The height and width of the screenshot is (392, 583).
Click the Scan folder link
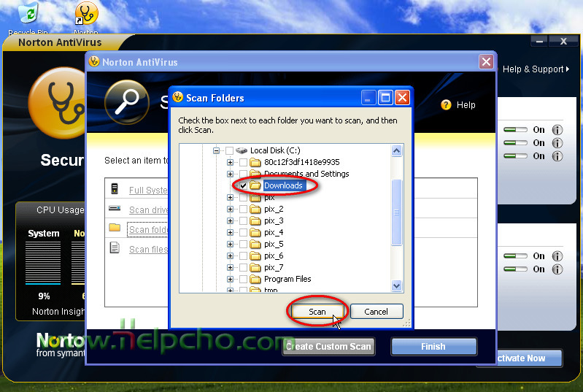147,230
